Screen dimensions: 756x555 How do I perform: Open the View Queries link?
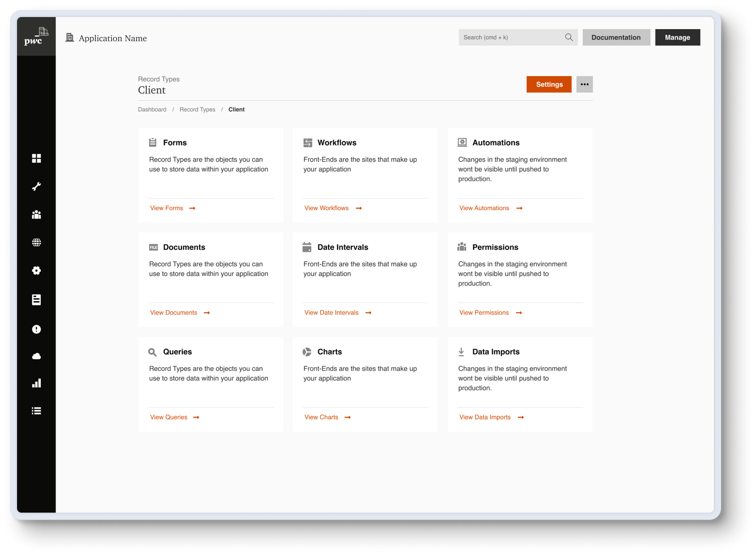[x=175, y=417]
